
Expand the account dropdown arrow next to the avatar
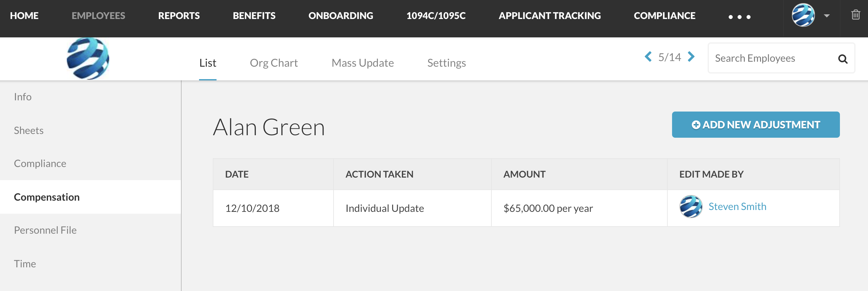click(827, 16)
